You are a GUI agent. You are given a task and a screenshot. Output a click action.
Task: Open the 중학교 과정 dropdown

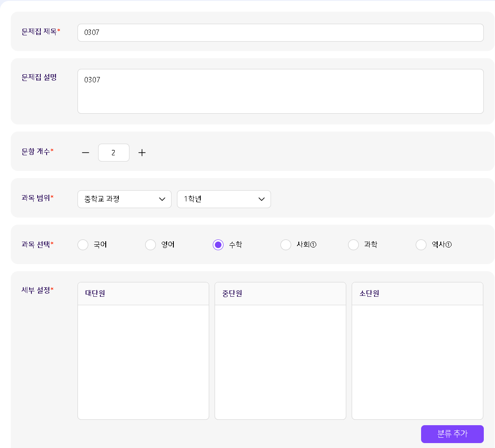pos(124,199)
